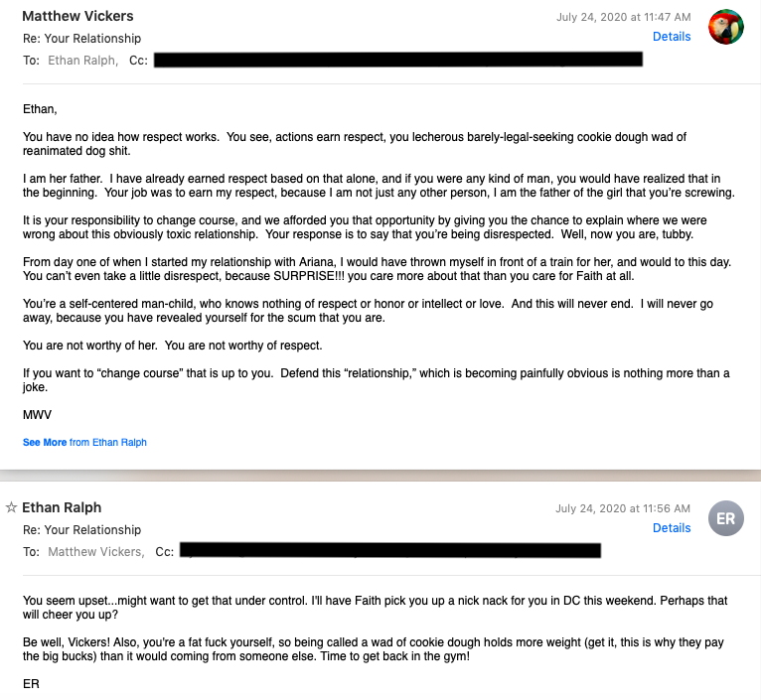The width and height of the screenshot is (761, 700).
Task: Click the July 24, 2020 11:56 AM timestamp
Action: coord(623,508)
